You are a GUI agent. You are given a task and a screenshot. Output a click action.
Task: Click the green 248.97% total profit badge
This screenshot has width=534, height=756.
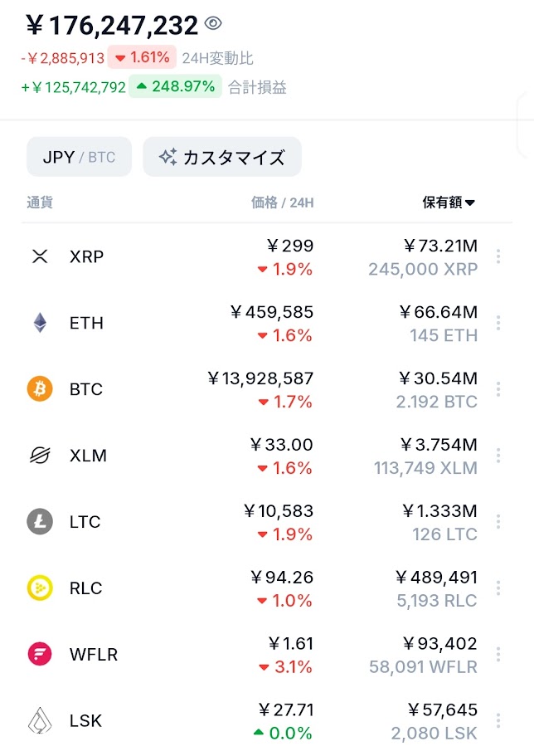pos(175,86)
